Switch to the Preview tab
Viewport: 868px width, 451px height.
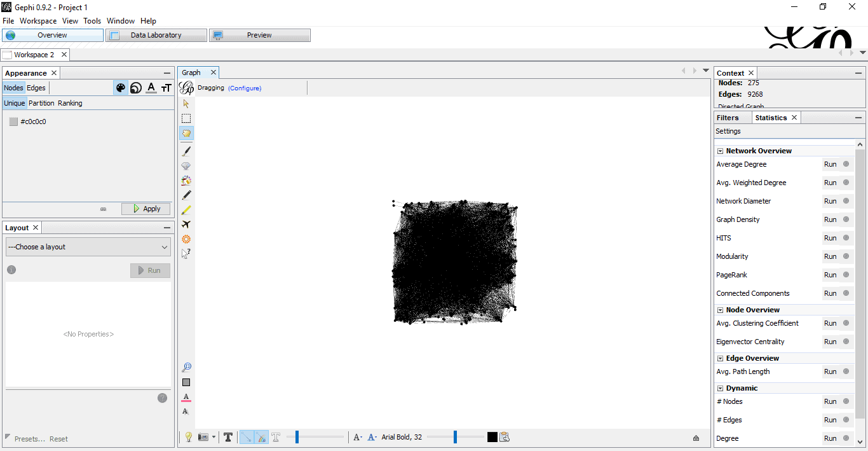click(259, 36)
